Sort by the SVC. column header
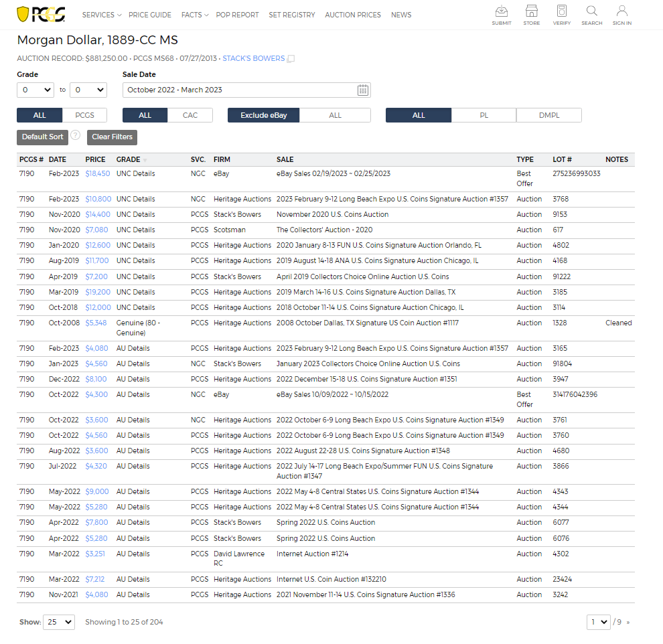663x644 pixels. [198, 160]
